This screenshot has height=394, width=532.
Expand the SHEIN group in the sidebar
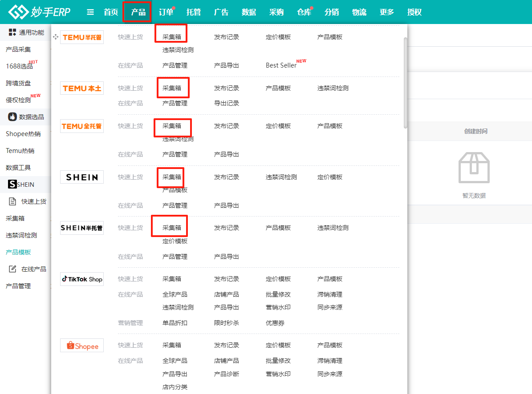(21, 185)
